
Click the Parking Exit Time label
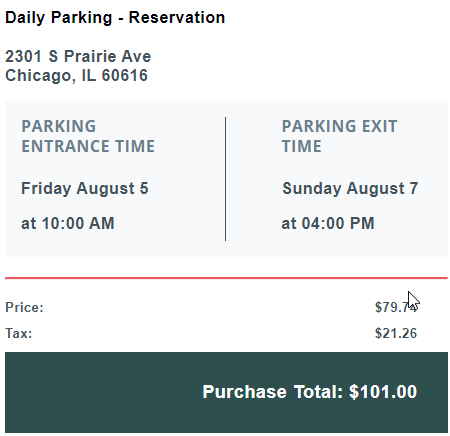point(339,136)
